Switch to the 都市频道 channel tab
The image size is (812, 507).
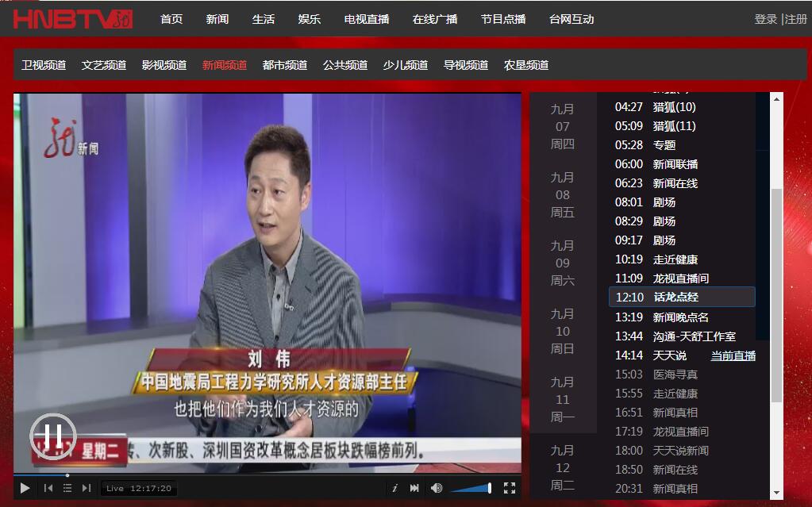[x=285, y=65]
